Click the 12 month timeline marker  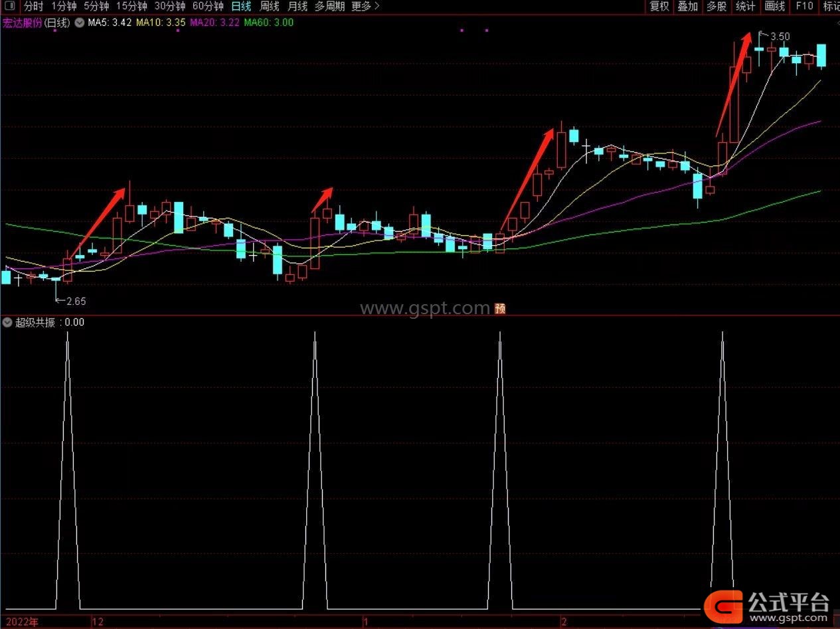(x=98, y=622)
